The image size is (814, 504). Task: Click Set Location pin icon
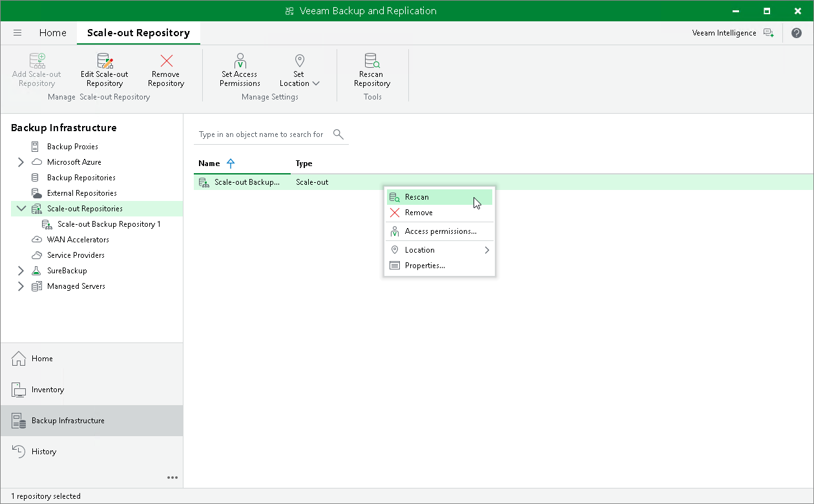299,61
